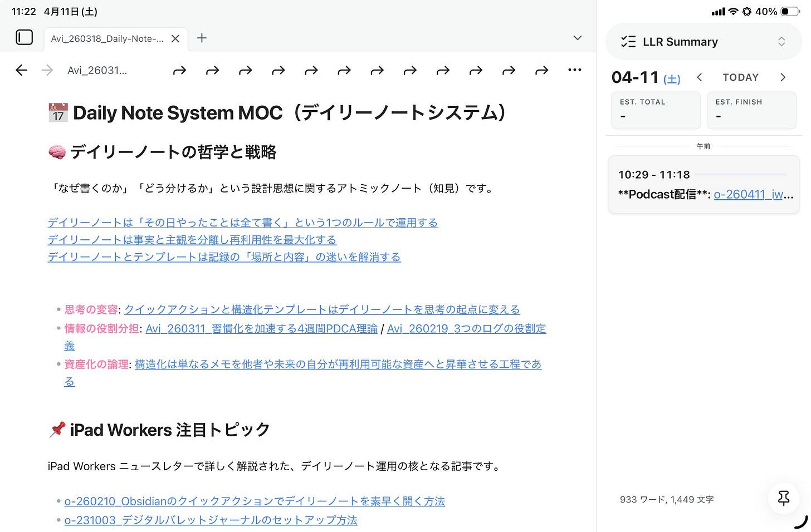This screenshot has width=811, height=532.
Task: Open Avi_260219_3つのログの役割定義 link
Action: point(467,329)
